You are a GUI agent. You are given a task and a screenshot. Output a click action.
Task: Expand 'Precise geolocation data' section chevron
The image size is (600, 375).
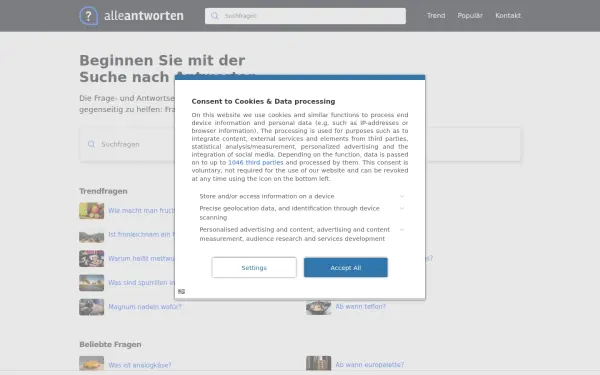pos(402,209)
